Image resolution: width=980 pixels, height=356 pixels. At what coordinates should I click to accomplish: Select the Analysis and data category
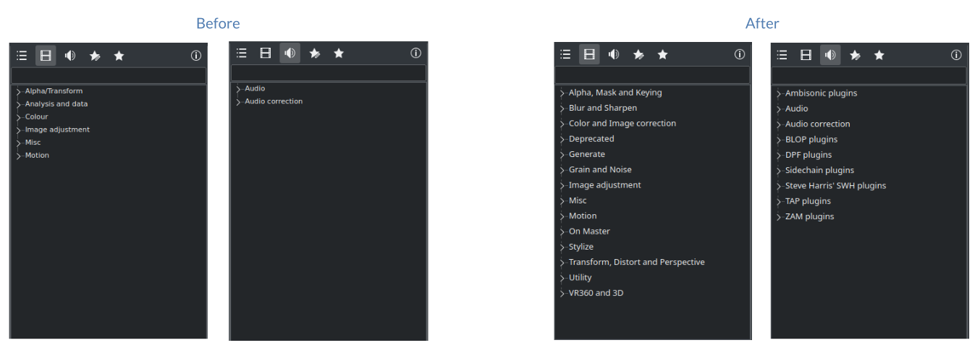(56, 104)
